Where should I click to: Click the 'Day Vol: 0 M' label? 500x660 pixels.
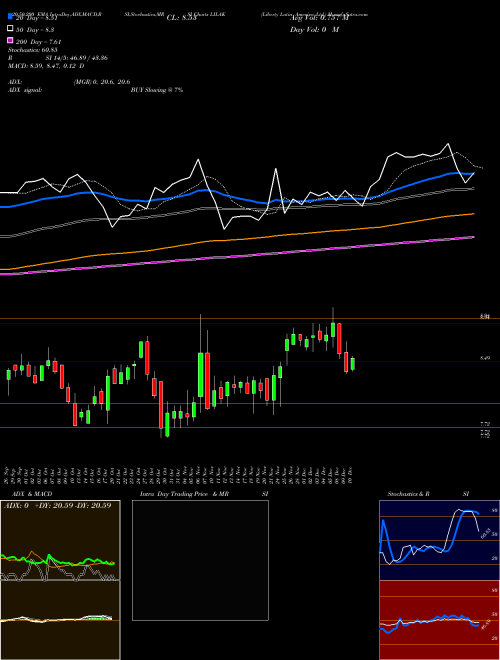[314, 29]
